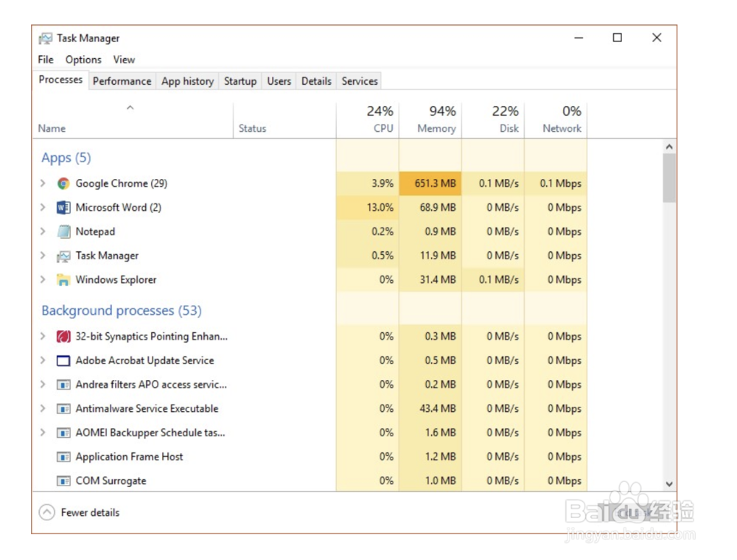This screenshot has height=560, width=737.
Task: Click the Fewer details circle arrow icon
Action: 47,512
